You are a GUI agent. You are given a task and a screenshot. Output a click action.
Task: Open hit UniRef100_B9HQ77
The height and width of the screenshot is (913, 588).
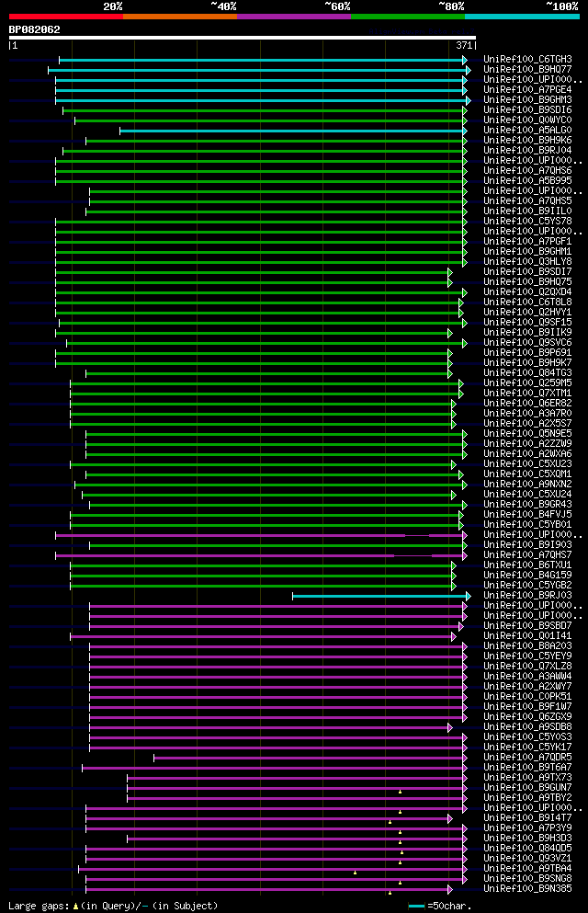[x=527, y=69]
